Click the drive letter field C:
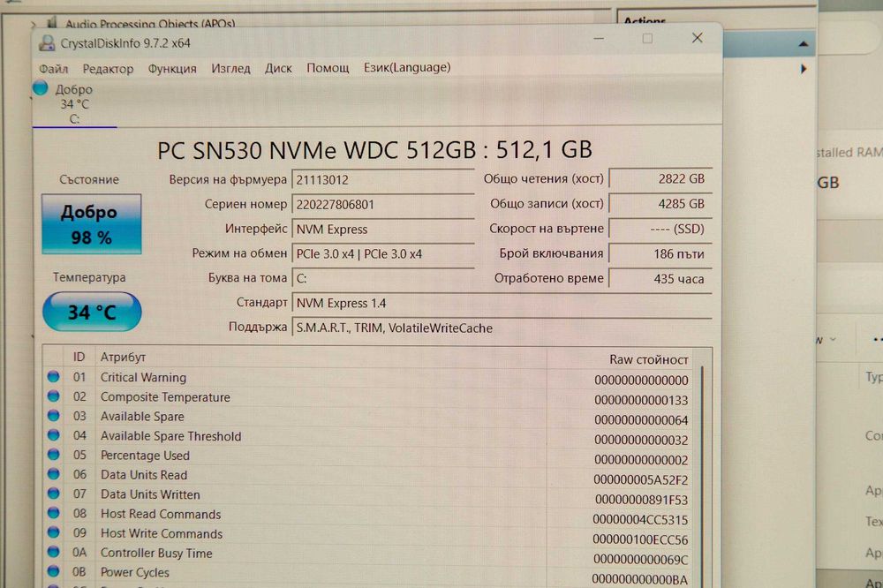Image resolution: width=883 pixels, height=588 pixels. [x=383, y=278]
